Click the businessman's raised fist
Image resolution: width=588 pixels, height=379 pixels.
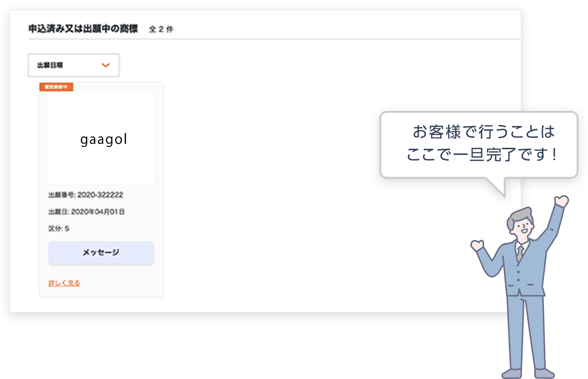click(x=561, y=201)
